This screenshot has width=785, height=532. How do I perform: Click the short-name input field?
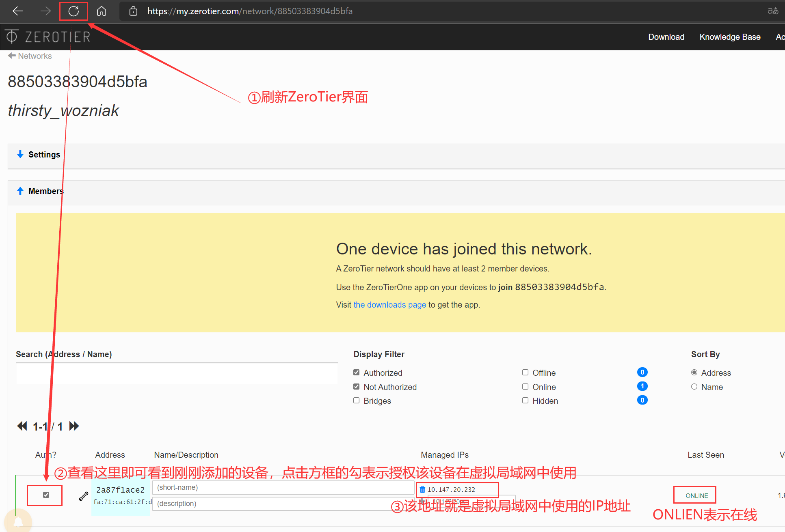click(283, 487)
